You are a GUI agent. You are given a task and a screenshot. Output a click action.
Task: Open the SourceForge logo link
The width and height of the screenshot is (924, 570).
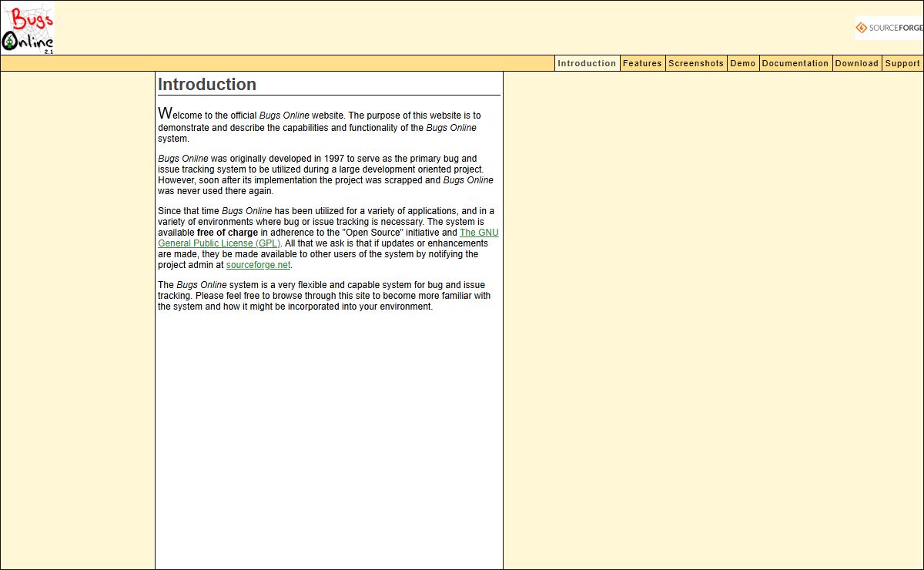click(889, 28)
